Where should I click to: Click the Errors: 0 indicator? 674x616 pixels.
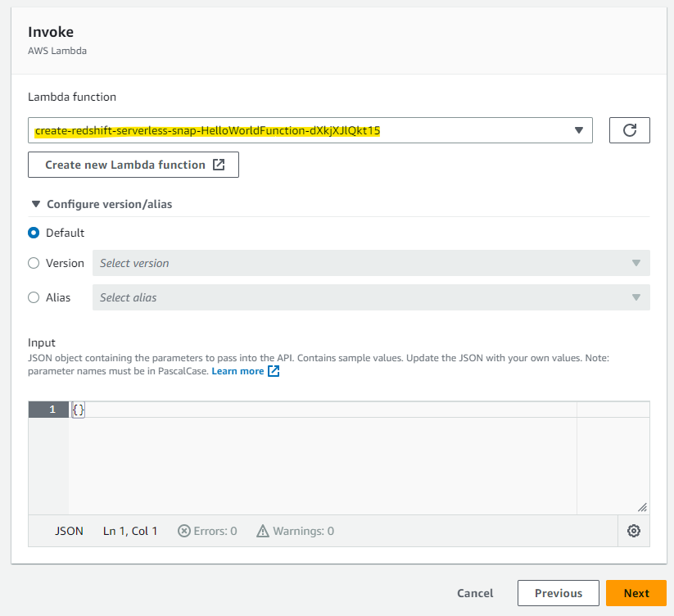(x=207, y=531)
